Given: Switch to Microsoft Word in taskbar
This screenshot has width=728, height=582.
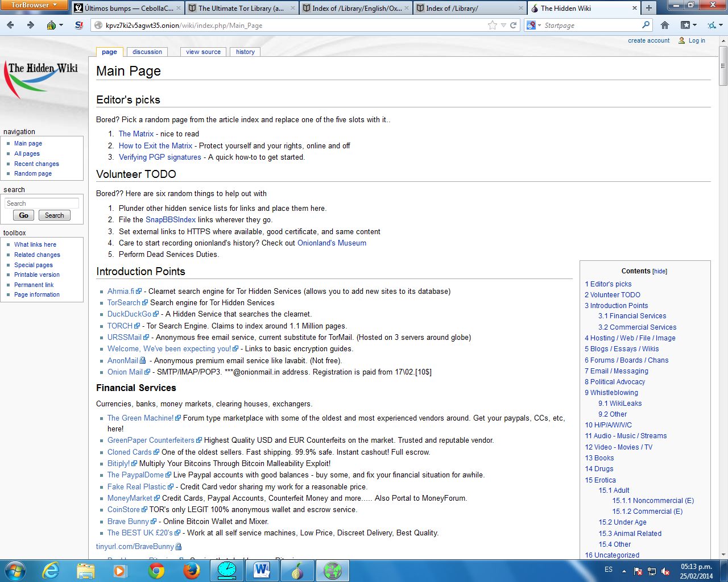Looking at the screenshot, I should click(x=262, y=570).
